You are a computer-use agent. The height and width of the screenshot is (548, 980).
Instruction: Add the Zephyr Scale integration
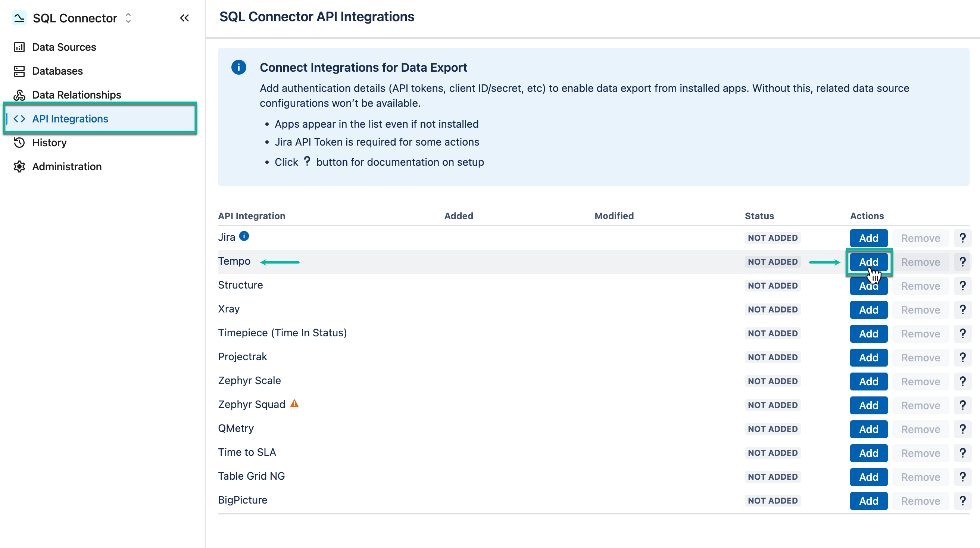click(x=868, y=381)
